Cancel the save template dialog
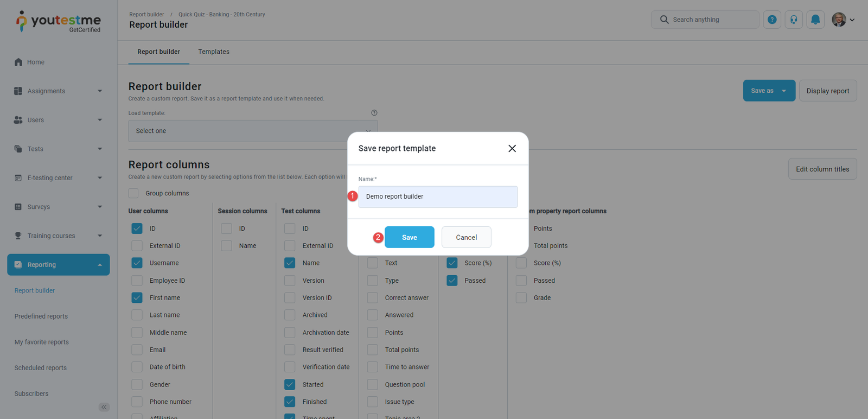The height and width of the screenshot is (419, 868). [x=466, y=237]
